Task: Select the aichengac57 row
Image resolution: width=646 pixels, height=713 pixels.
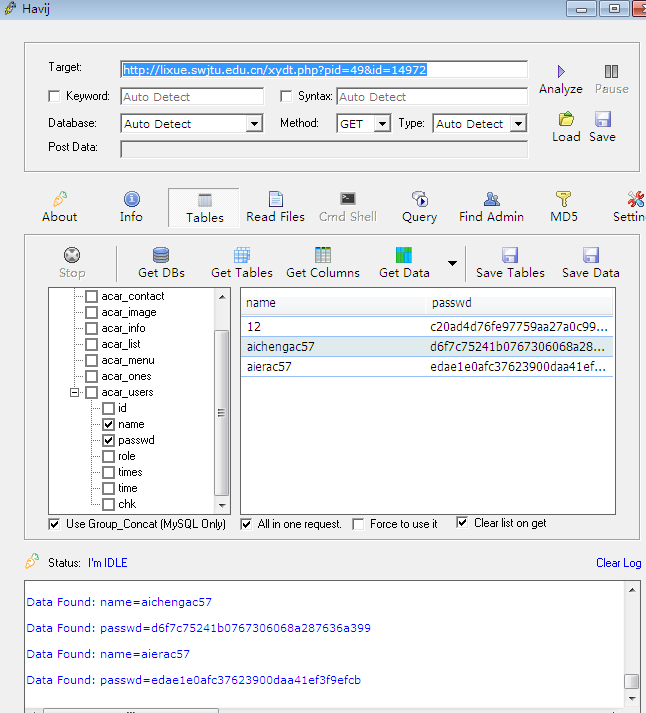Action: point(427,346)
